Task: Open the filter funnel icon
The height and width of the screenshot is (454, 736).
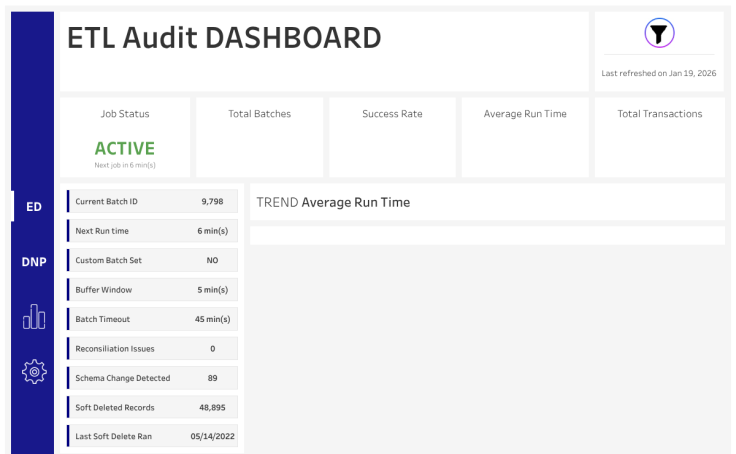Action: click(x=658, y=34)
